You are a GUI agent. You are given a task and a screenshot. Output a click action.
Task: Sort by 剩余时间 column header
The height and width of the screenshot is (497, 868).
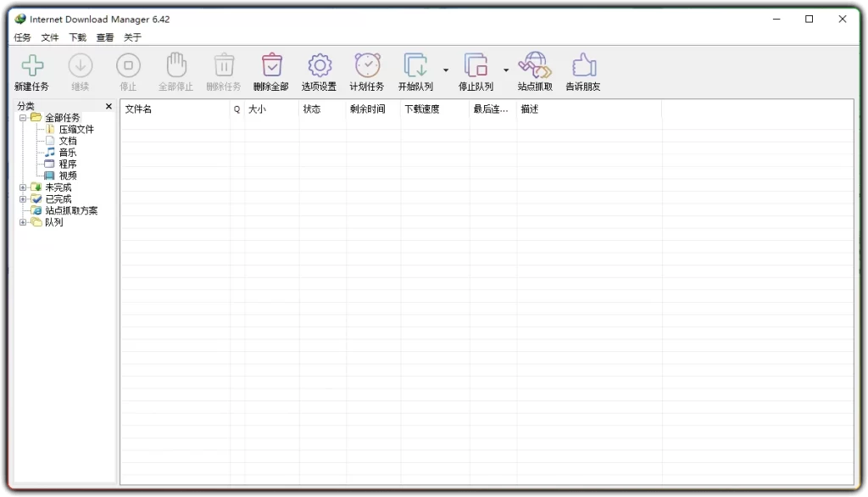coord(373,109)
